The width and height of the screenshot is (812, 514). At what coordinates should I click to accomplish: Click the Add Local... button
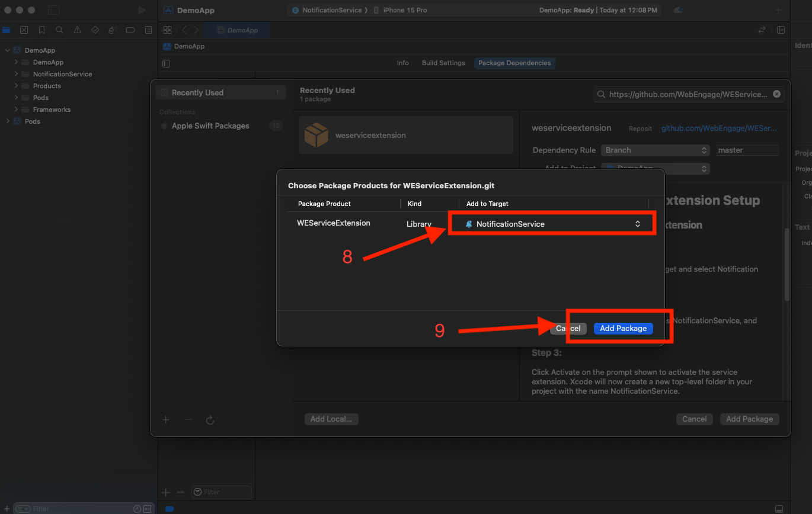pyautogui.click(x=331, y=419)
